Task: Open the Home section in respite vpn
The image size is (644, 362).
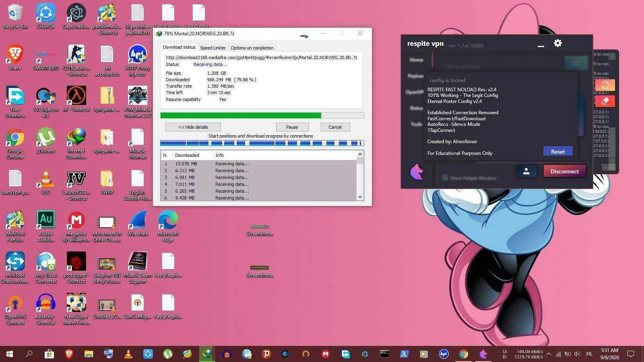Action: (416, 60)
